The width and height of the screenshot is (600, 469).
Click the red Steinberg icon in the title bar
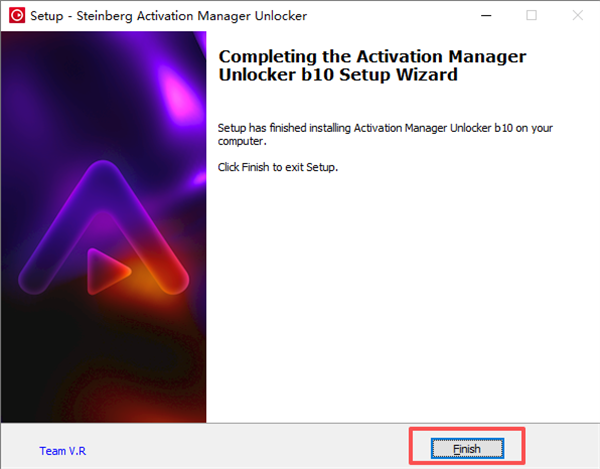pyautogui.click(x=17, y=15)
